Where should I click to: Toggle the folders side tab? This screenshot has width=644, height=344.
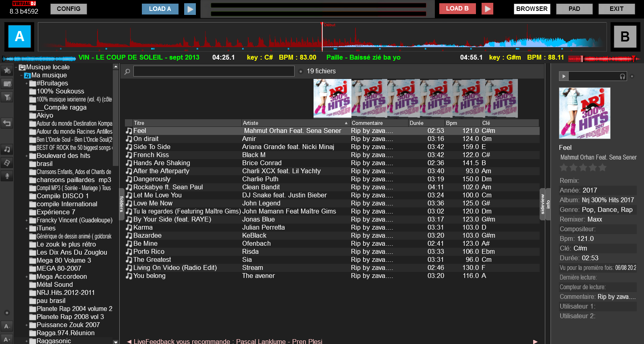pyautogui.click(x=121, y=204)
